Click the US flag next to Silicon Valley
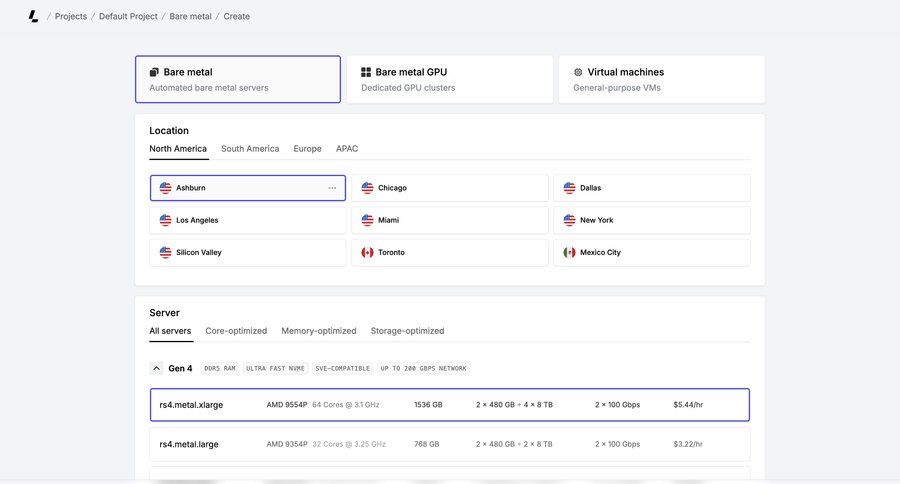 (x=165, y=252)
